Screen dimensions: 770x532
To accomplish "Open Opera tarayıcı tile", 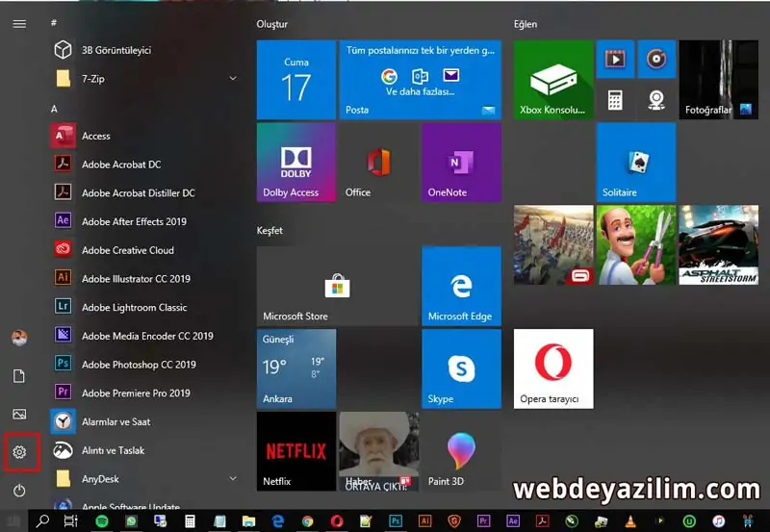I will pyautogui.click(x=553, y=368).
